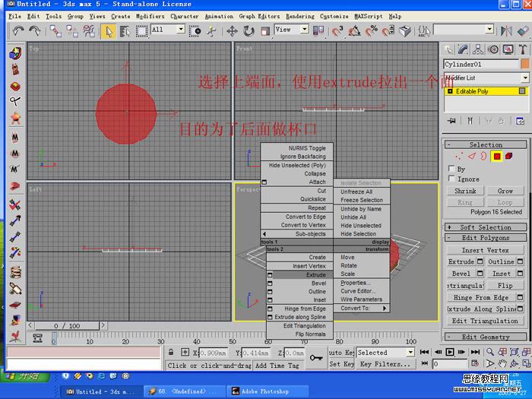Click the Key Filters button
Viewport: 532px width, 399px height.
[x=385, y=364]
